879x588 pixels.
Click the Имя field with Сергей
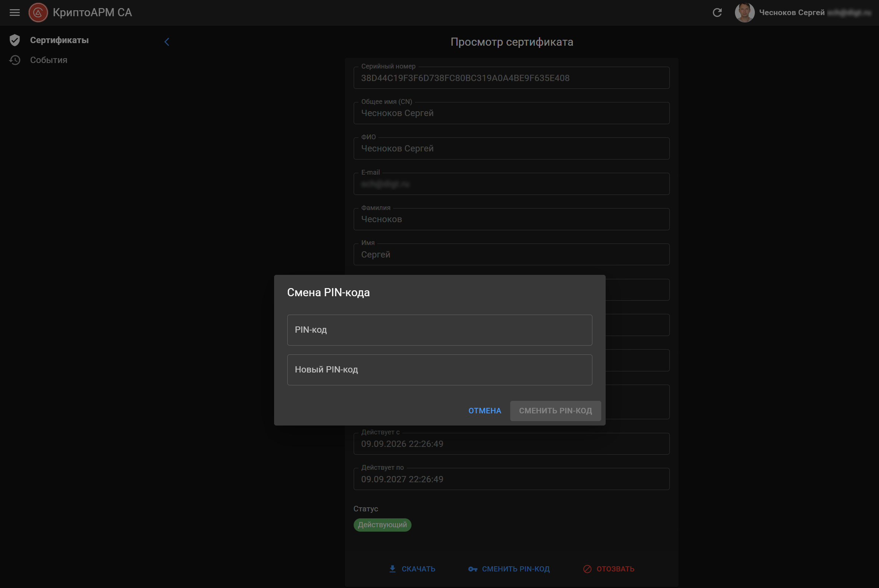pyautogui.click(x=511, y=254)
